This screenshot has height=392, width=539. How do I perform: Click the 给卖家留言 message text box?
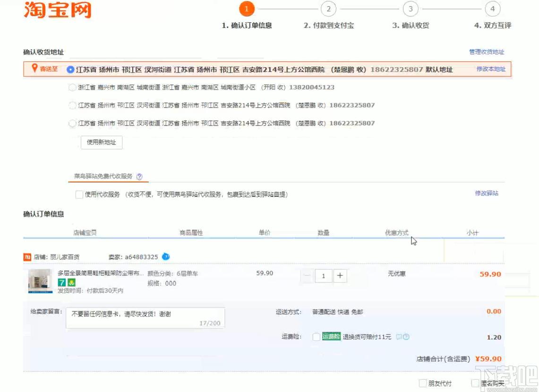click(145, 318)
